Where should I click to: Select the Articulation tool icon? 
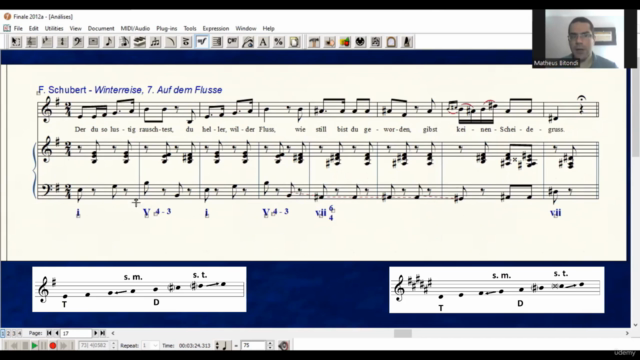[186, 42]
